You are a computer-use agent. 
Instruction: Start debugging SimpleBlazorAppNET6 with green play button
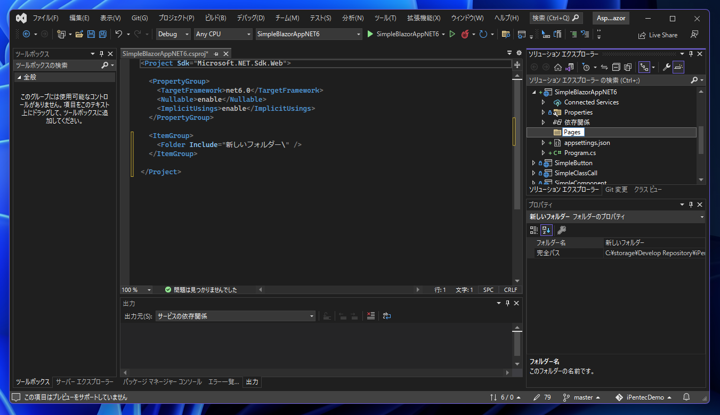point(370,34)
